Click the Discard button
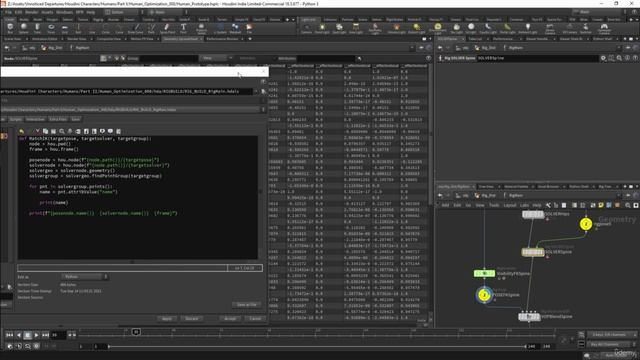 click(191, 318)
